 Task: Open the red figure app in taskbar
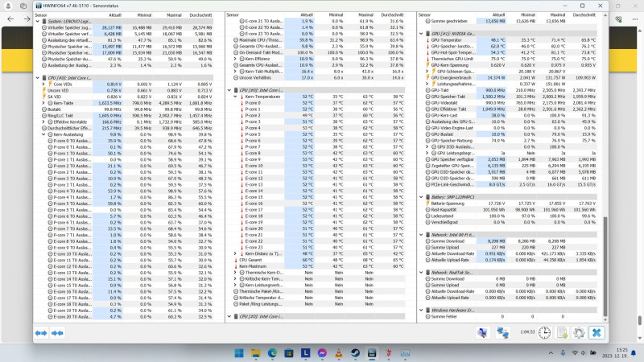coord(389,353)
